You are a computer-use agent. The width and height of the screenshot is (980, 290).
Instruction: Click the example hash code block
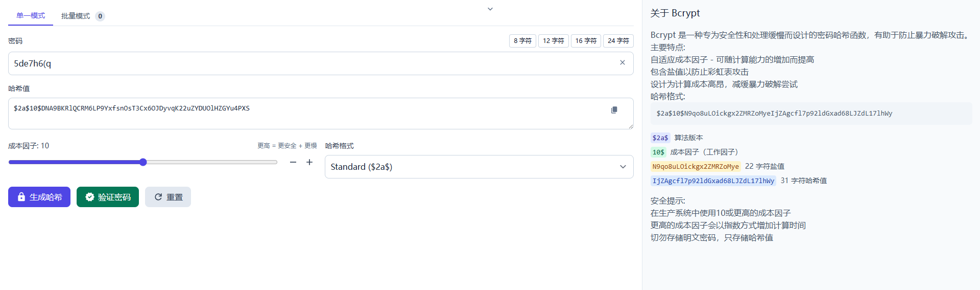[811, 114]
